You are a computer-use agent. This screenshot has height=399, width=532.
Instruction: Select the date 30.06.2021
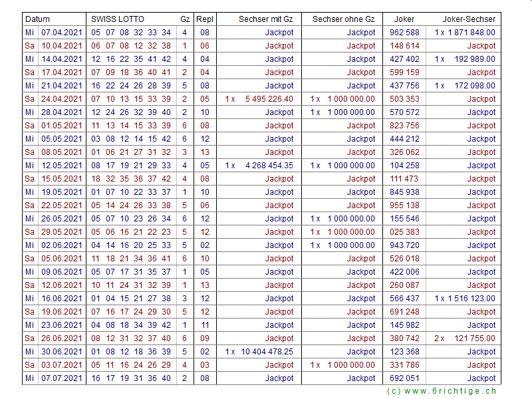coord(61,352)
